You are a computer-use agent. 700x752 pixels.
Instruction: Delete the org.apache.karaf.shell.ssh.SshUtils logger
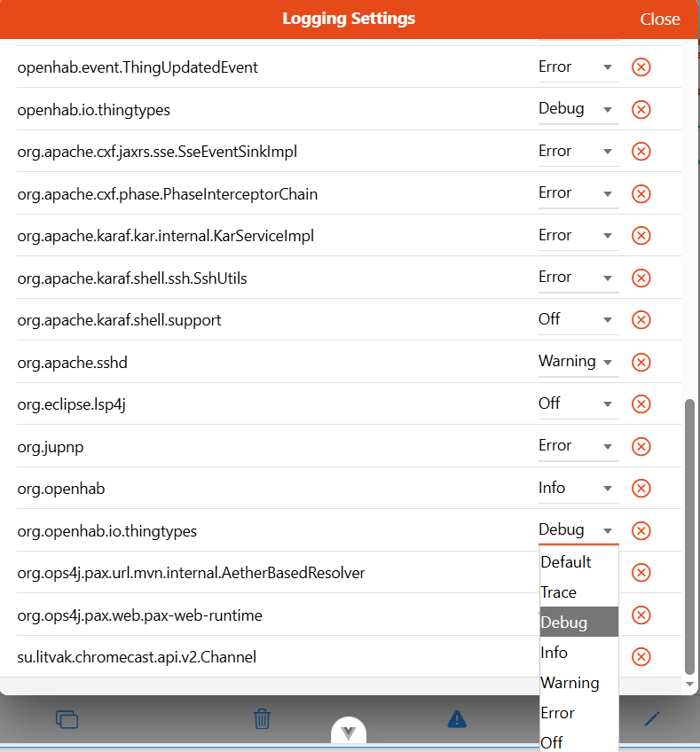pyautogui.click(x=641, y=278)
